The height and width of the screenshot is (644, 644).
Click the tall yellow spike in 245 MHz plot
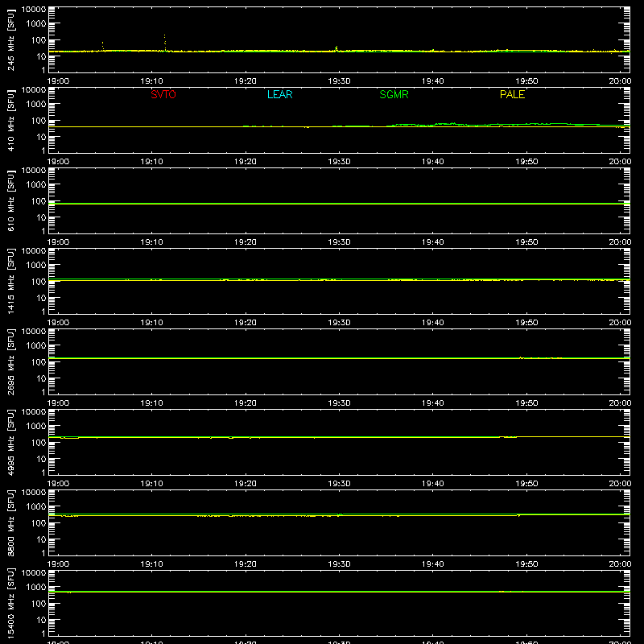(x=165, y=43)
